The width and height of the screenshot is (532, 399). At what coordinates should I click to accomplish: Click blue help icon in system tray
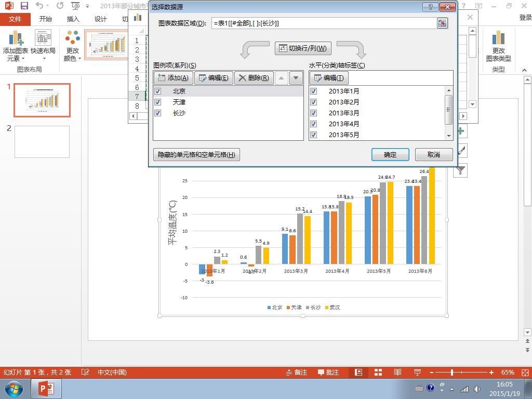[431, 388]
